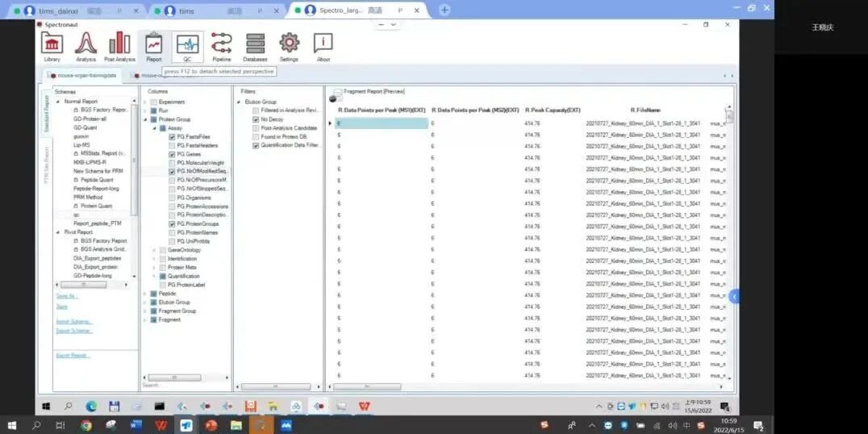Click the blue side-panel arrow button
This screenshot has height=434, width=868.
[734, 297]
